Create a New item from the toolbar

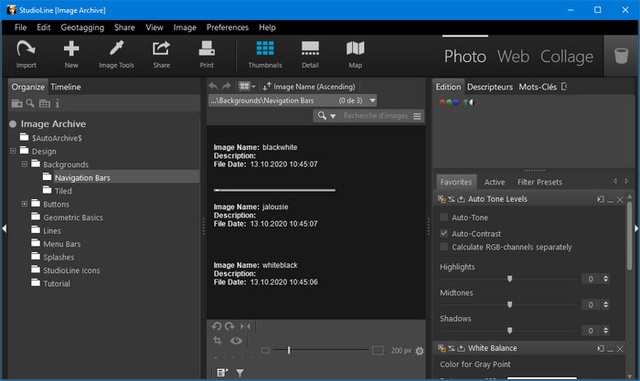[71, 54]
